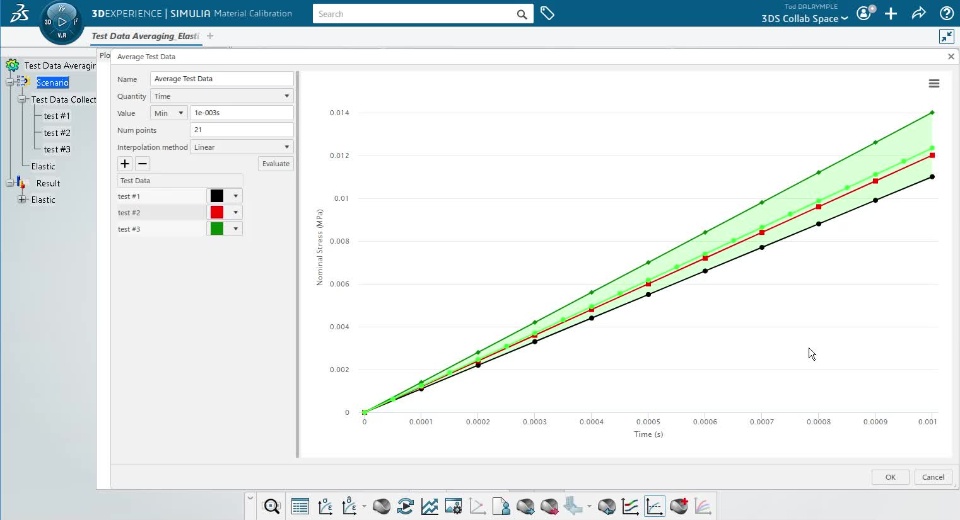Image resolution: width=960 pixels, height=520 pixels.
Task: Collapse Test Data Collect tree node
Action: pyautogui.click(x=21, y=99)
